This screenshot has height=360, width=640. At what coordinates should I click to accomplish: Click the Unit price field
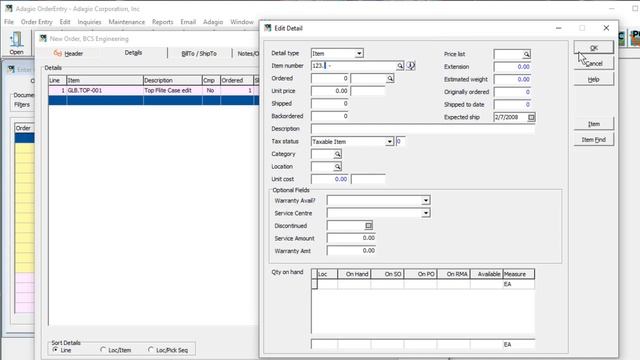pyautogui.click(x=330, y=91)
